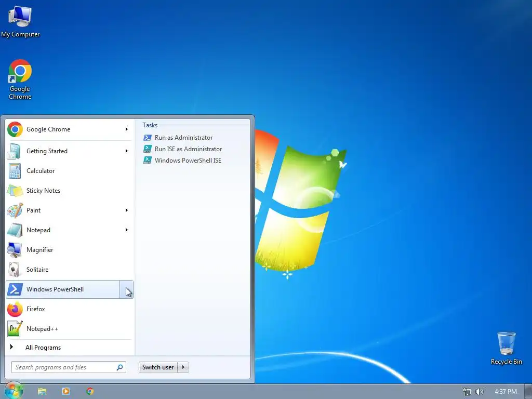
Task: Click the Getting Started menu label
Action: 47,151
